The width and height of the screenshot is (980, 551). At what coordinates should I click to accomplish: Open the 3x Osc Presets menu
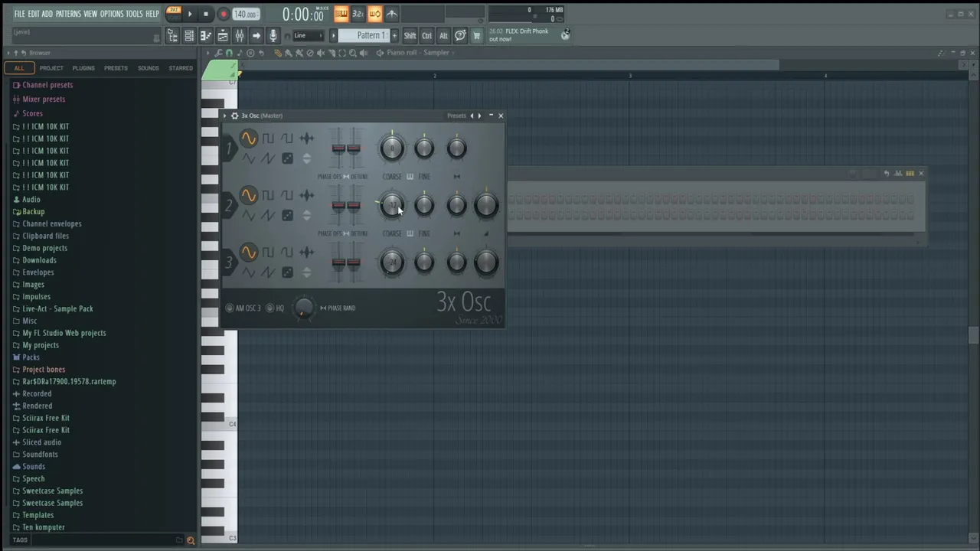[456, 116]
